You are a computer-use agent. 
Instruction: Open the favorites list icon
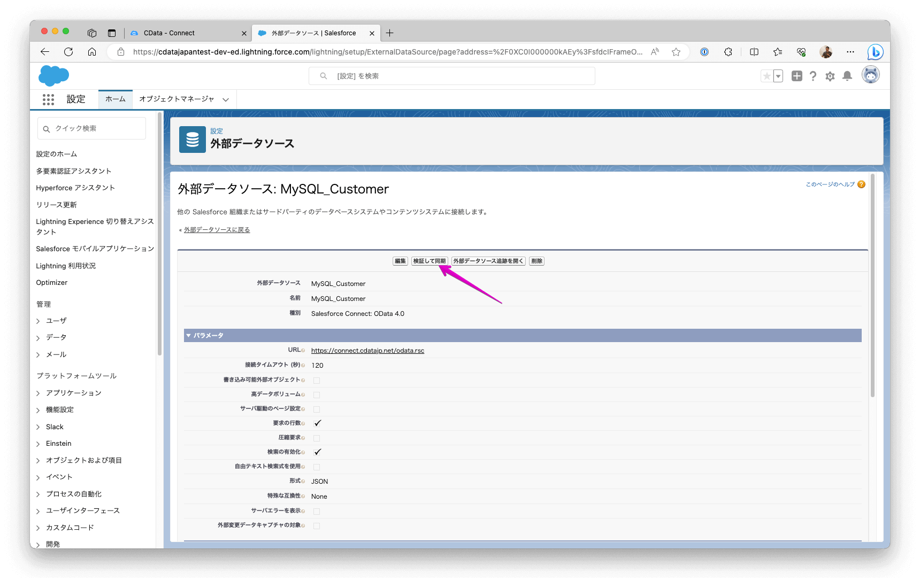[778, 52]
